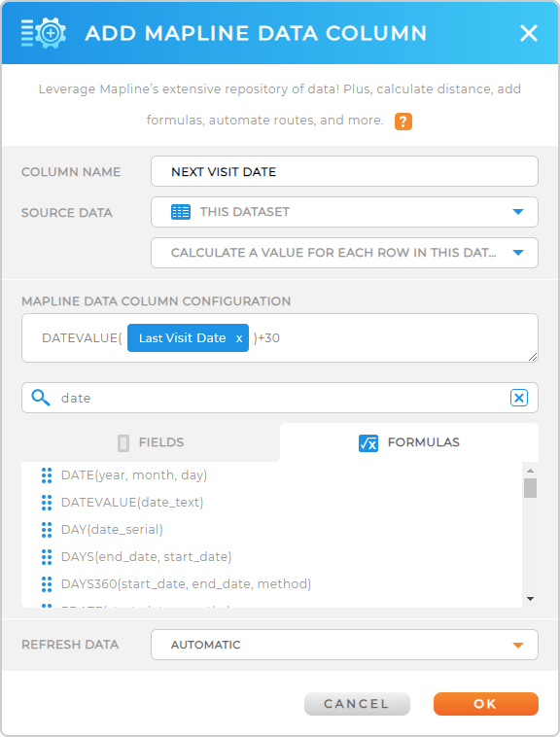Close the Add Mapline Data Column dialog
This screenshot has height=737, width=560.
[529, 33]
